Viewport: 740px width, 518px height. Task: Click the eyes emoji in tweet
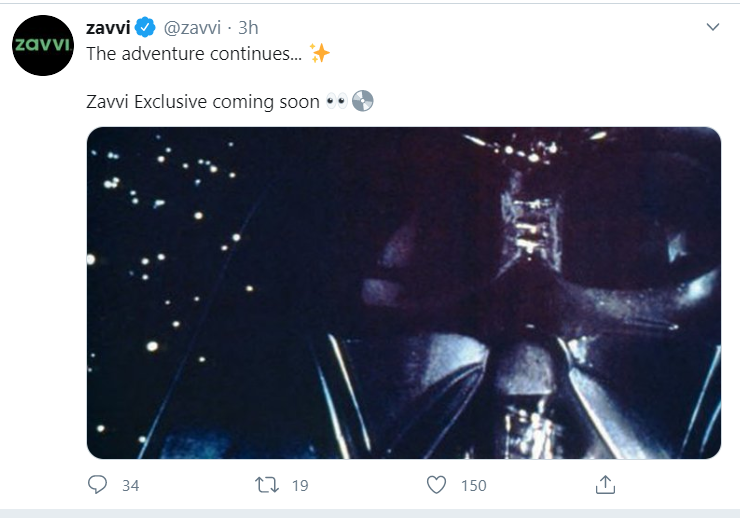tap(336, 102)
